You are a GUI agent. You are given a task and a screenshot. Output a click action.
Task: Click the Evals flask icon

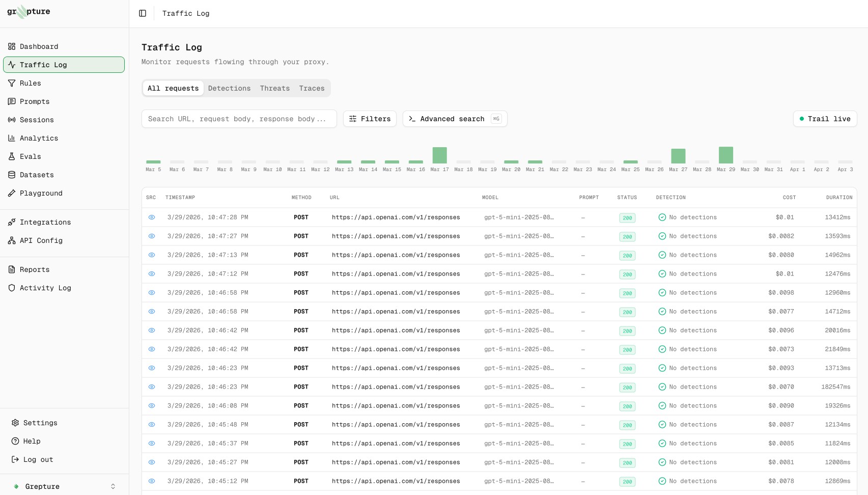(x=12, y=156)
